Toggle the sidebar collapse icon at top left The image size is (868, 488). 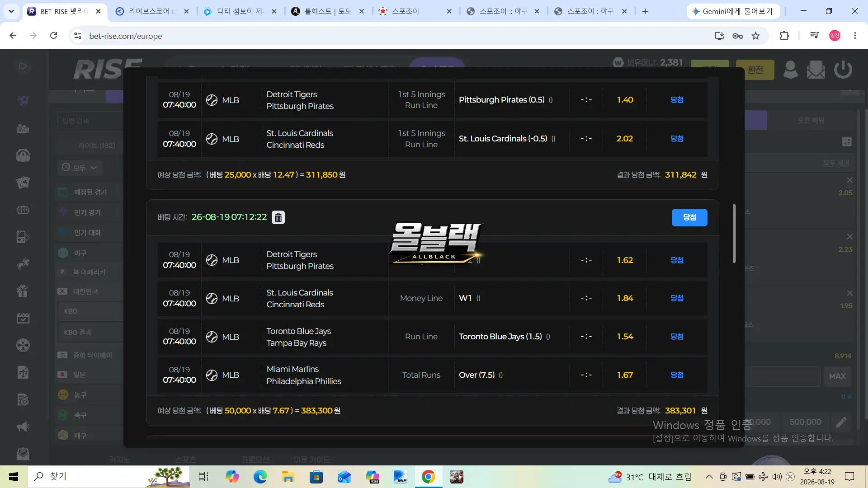tap(23, 66)
